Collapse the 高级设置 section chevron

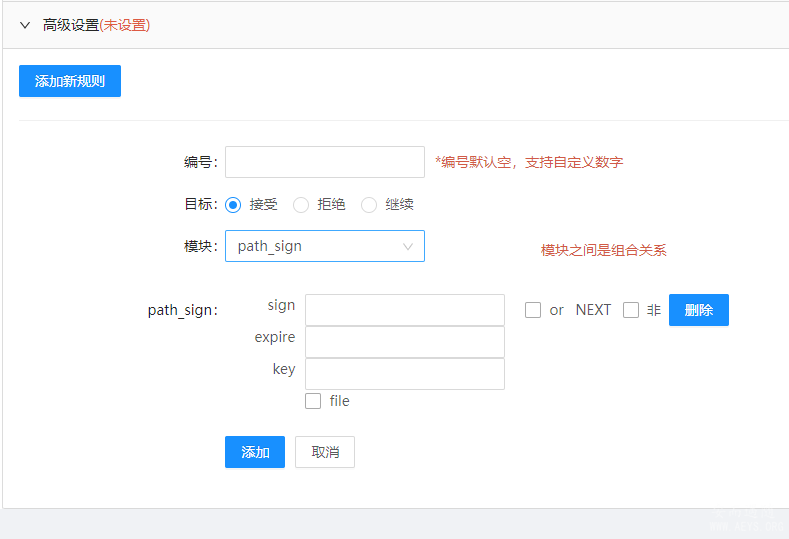[x=25, y=25]
